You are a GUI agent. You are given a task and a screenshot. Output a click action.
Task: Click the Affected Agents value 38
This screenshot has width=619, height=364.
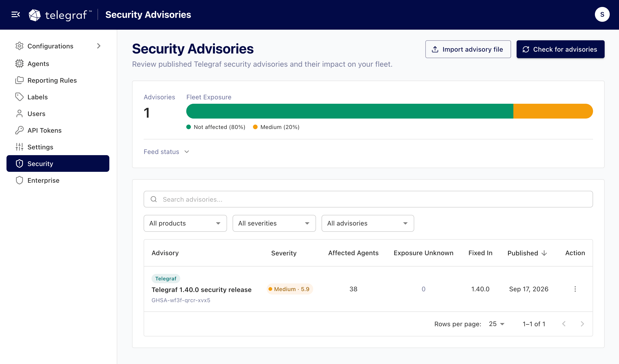353,289
